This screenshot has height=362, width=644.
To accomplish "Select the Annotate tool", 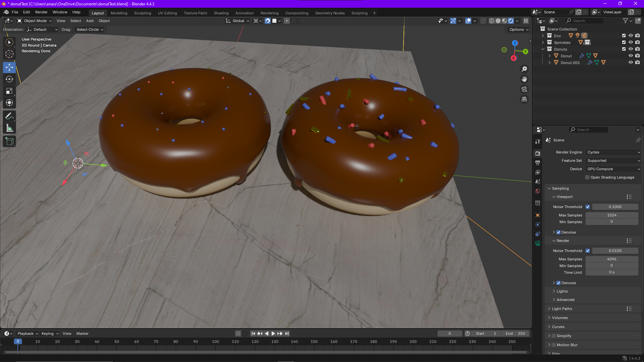I will pos(9,116).
